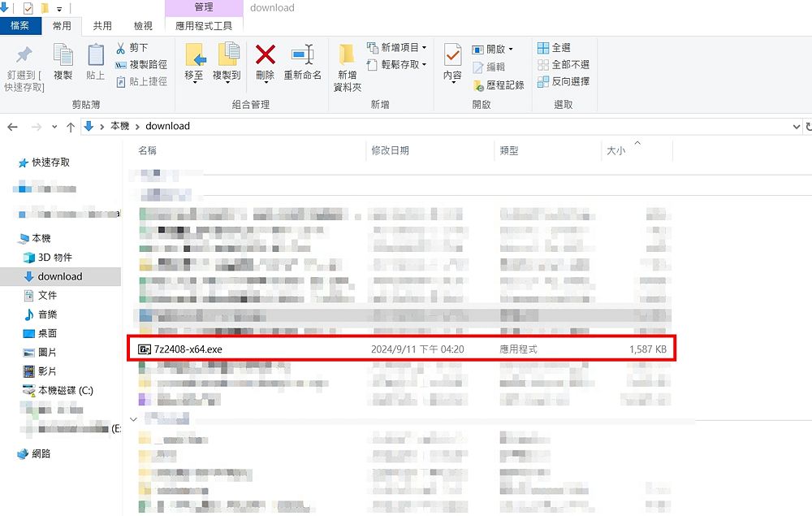812x516 pixels.
Task: Pin current folder to Quick access (釘選到快速存取)
Action: (24, 68)
